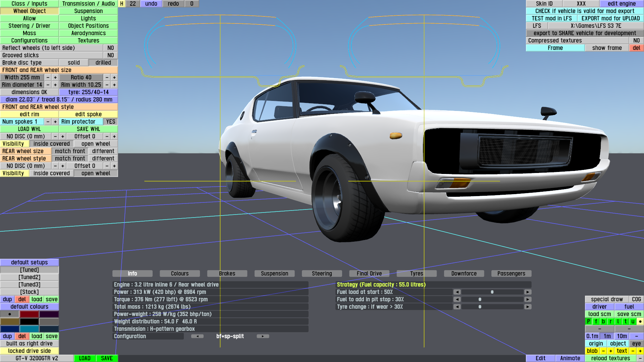Open the Suspension setup tab

274,274
